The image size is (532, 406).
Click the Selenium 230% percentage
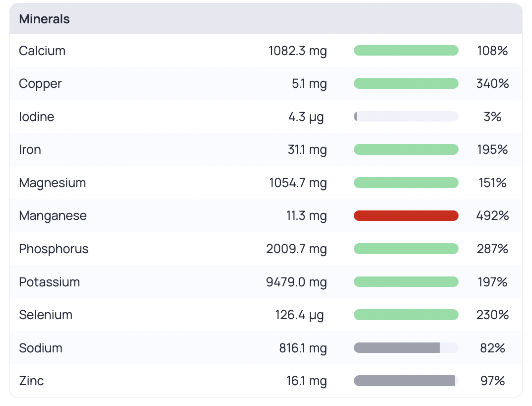[x=492, y=315]
